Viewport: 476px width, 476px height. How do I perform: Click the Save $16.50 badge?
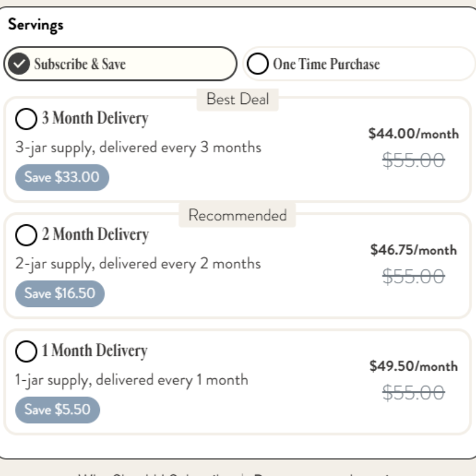pyautogui.click(x=59, y=294)
